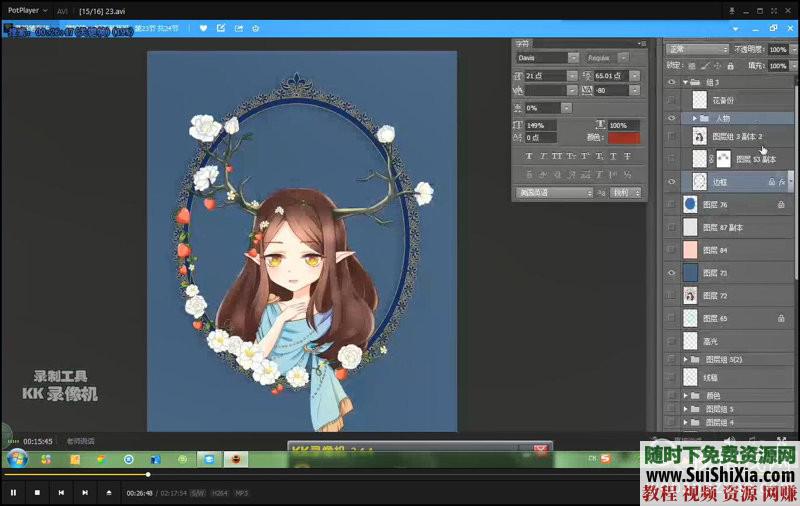
Task: Click the lock icon on layer 图层 76
Action: pyautogui.click(x=780, y=204)
